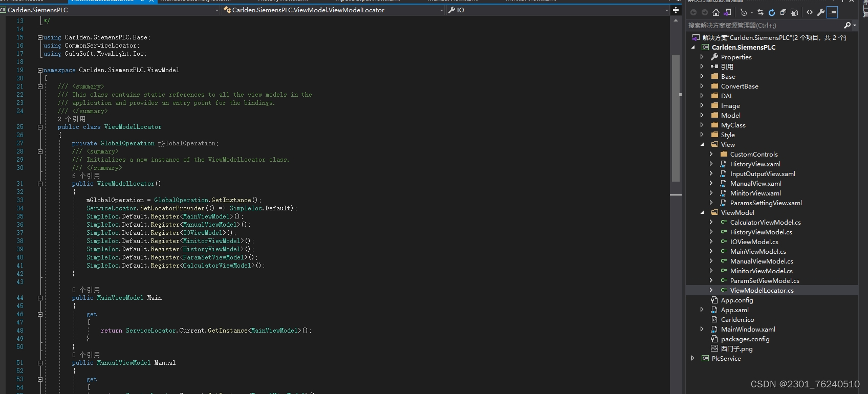Viewport: 868px width, 394px height.
Task: Expand the PlcService project node
Action: [693, 359]
